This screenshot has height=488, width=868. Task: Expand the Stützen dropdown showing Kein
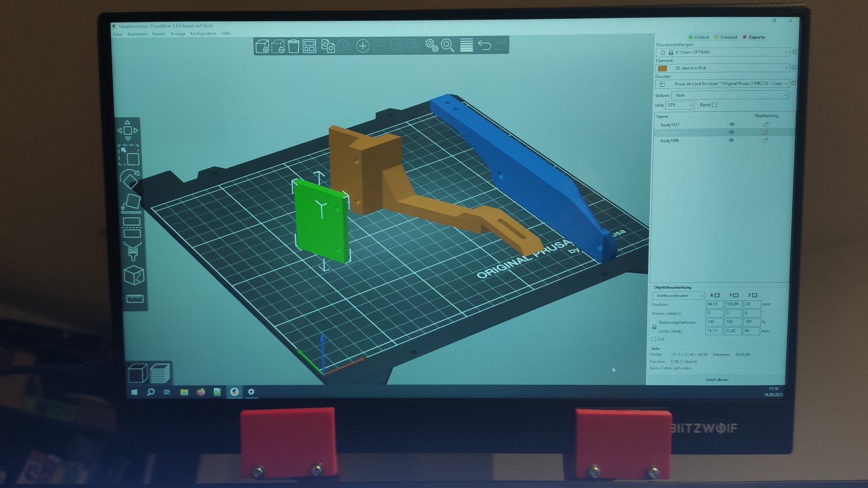click(x=730, y=95)
